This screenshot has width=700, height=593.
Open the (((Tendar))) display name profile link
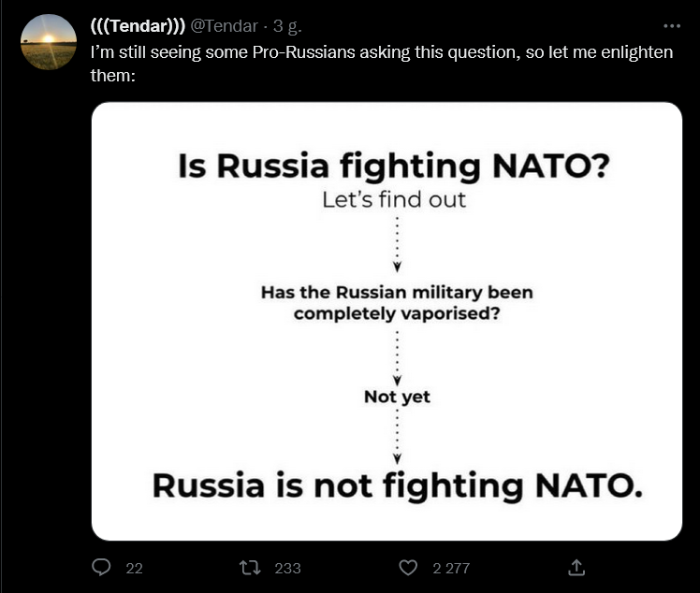[138, 26]
